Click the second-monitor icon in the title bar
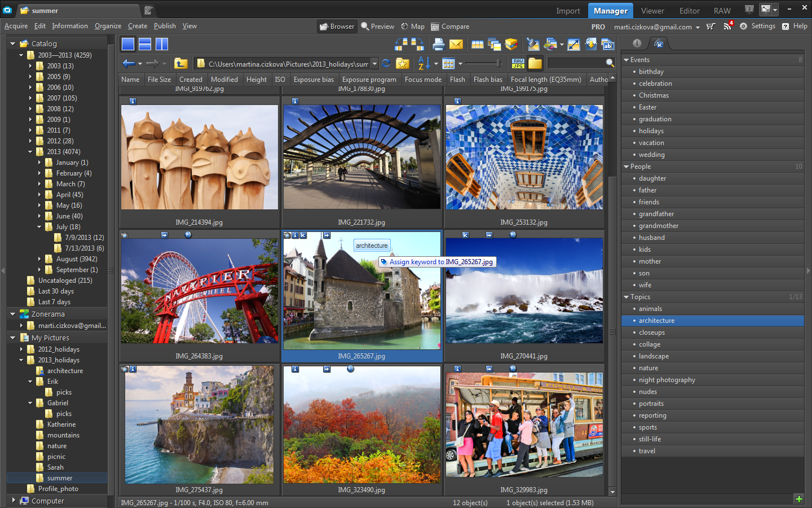 point(749,9)
